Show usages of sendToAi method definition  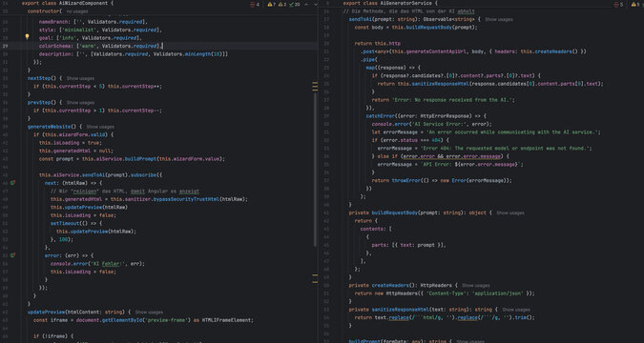pos(499,19)
